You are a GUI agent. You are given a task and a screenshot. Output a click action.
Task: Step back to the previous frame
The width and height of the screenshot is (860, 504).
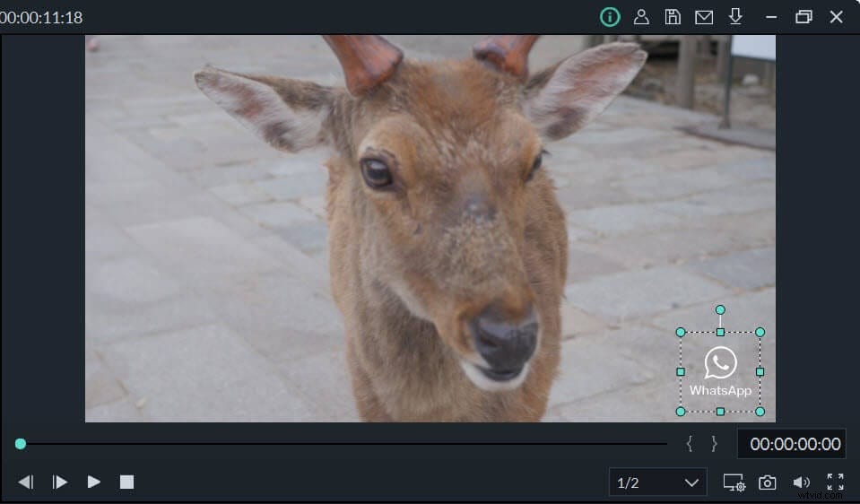point(26,482)
